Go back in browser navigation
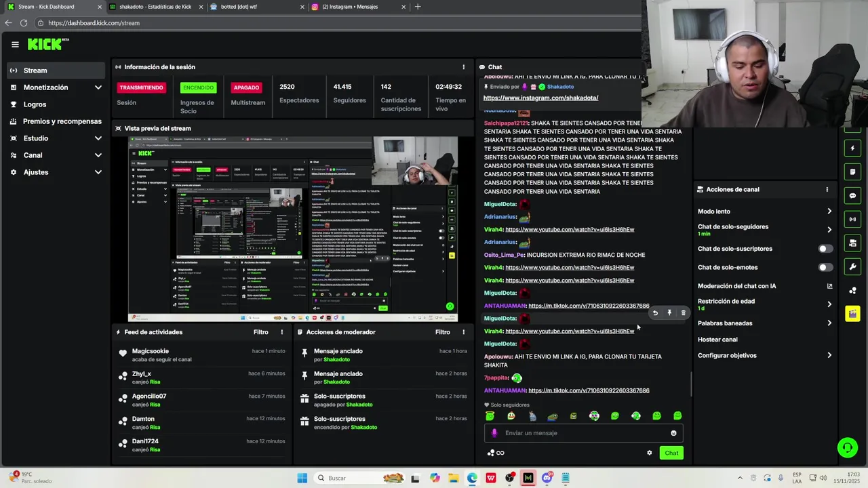Screen dimensions: 868x488 (x=8, y=23)
